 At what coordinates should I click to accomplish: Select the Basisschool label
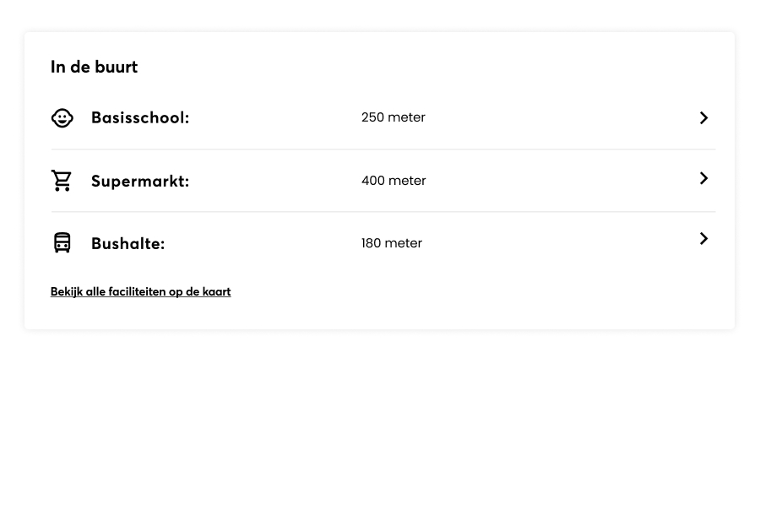click(x=140, y=118)
